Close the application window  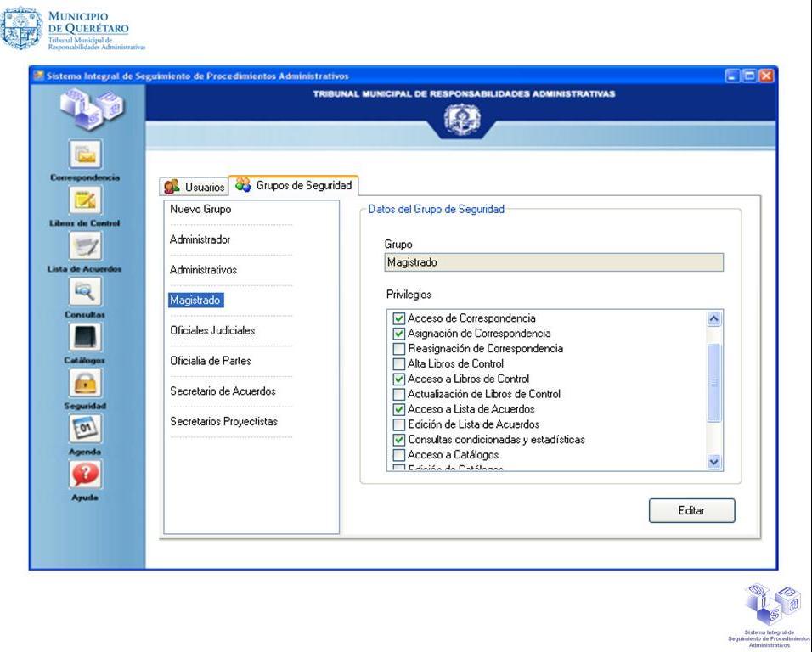(x=766, y=76)
